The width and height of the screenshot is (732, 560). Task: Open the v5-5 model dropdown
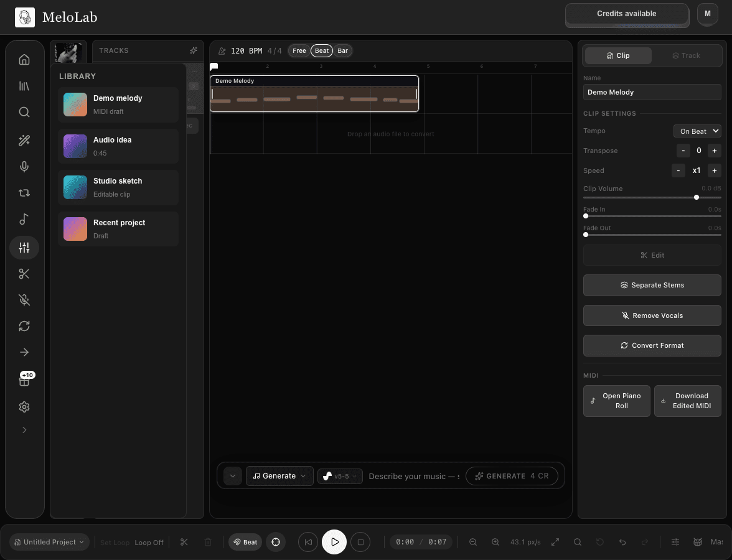(340, 476)
